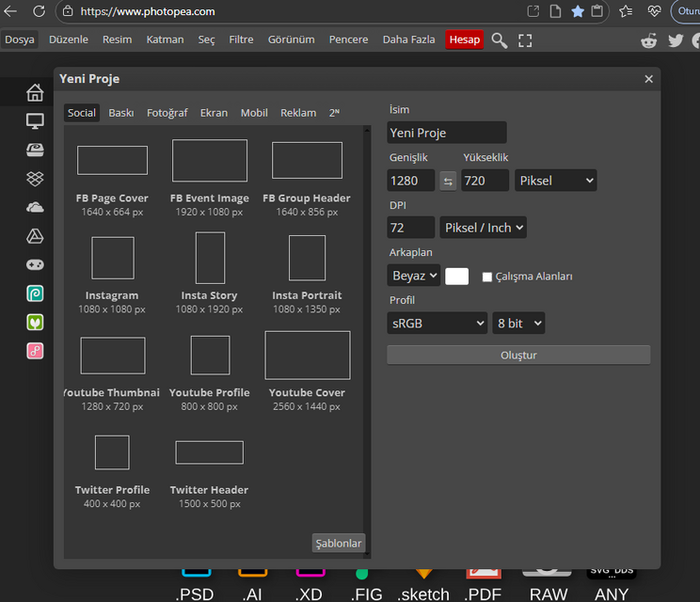The width and height of the screenshot is (700, 602).
Task: Open the Beyaz background dropdown
Action: [413, 276]
